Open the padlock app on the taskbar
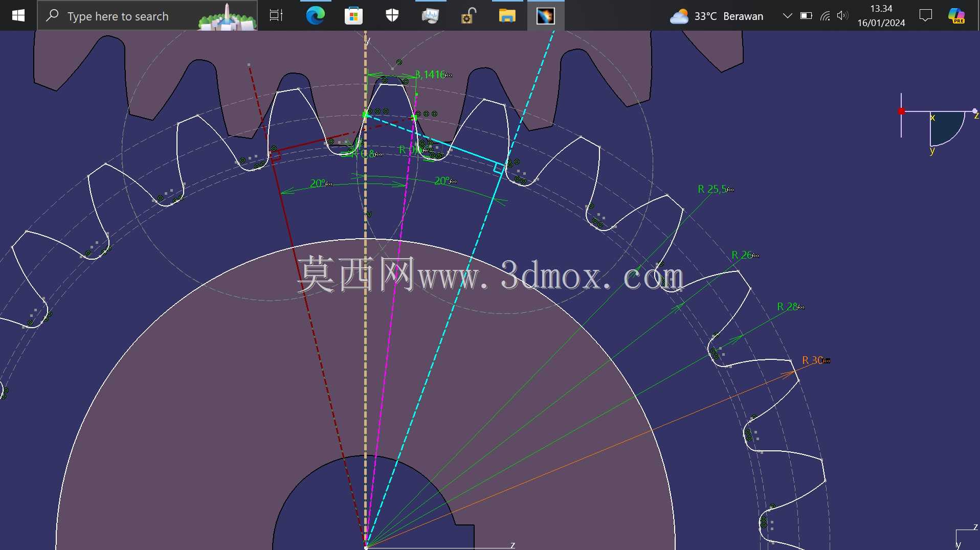Image resolution: width=980 pixels, height=550 pixels. click(x=469, y=16)
